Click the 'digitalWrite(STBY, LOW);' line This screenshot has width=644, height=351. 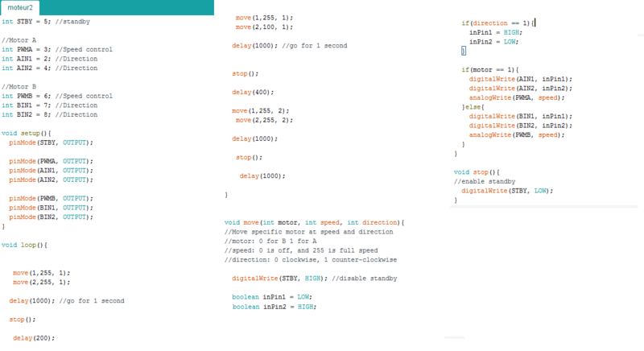pos(507,191)
